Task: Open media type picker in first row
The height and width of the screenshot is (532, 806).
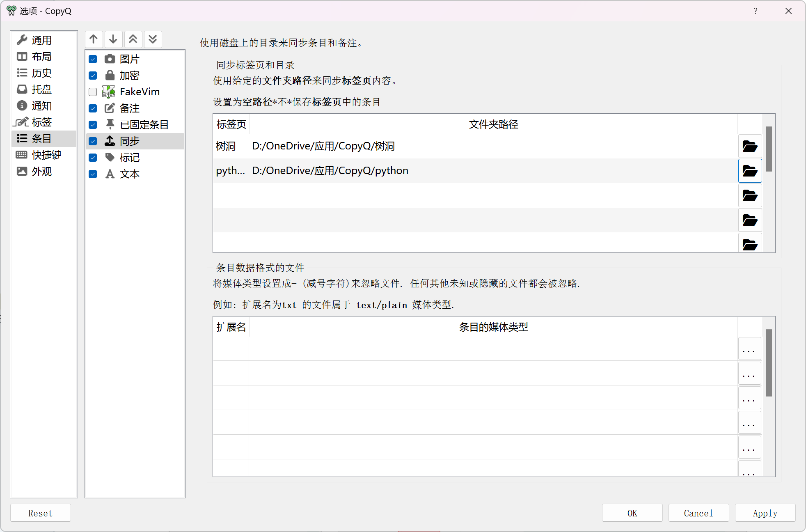Action: pyautogui.click(x=749, y=349)
